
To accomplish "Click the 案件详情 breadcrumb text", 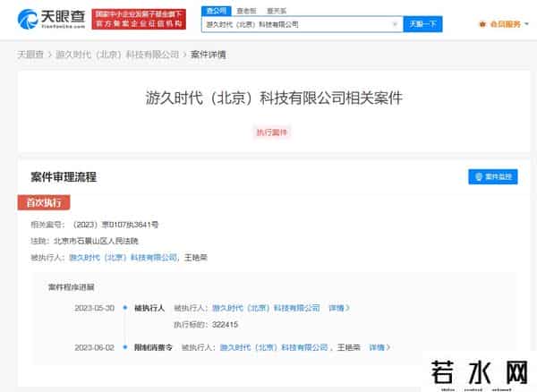I will 209,55.
